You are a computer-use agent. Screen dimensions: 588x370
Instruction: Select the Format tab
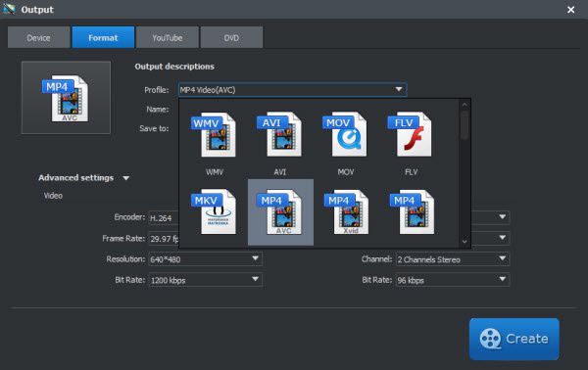[x=103, y=37]
